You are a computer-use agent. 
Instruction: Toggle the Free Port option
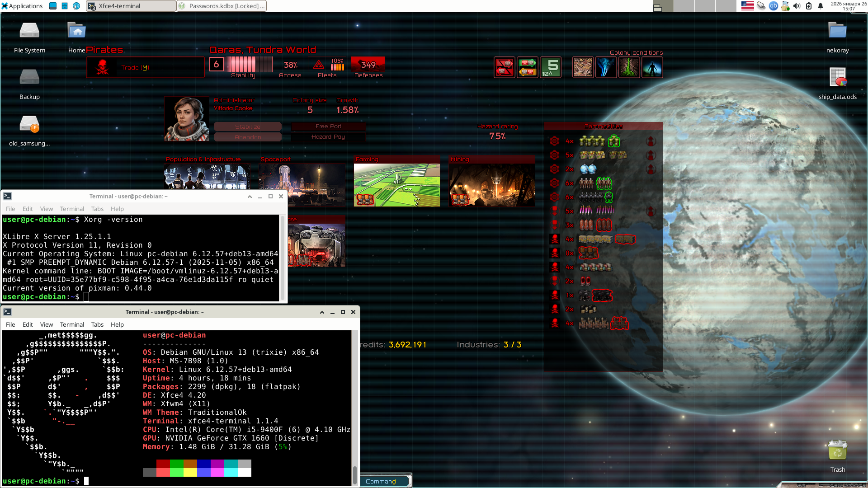click(328, 127)
